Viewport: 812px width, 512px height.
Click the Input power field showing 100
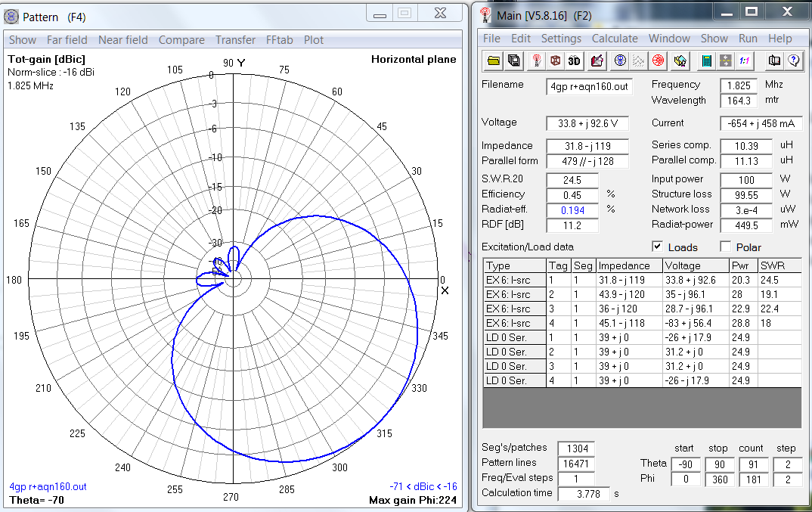tap(746, 180)
